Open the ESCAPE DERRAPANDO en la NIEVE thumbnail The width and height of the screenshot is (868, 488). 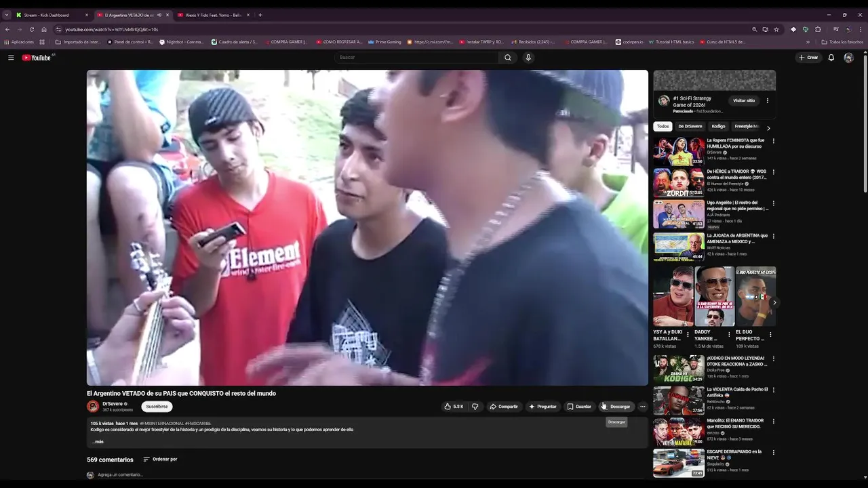pos(679,463)
